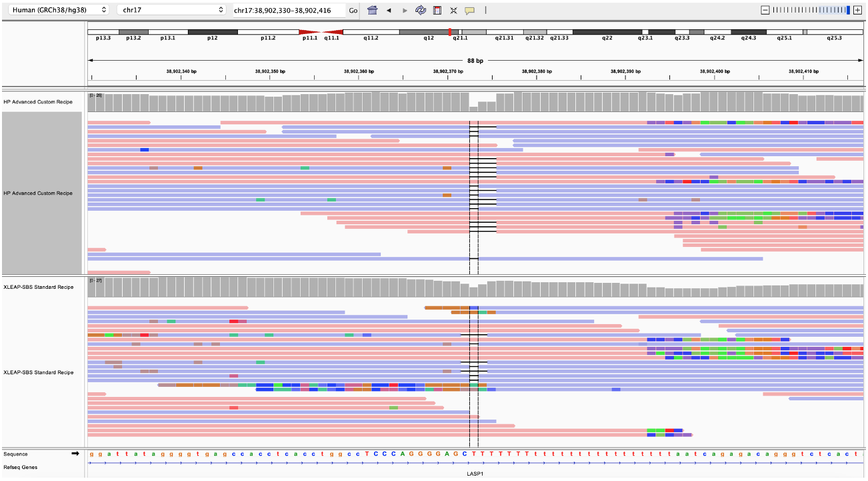Open the chr17 chromosome dropdown
The height and width of the screenshot is (481, 868).
(171, 10)
